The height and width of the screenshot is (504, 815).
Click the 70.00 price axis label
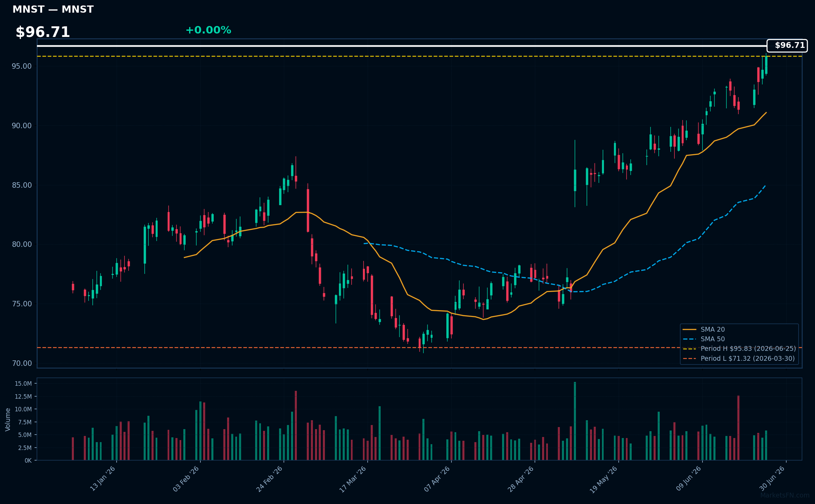coord(22,363)
